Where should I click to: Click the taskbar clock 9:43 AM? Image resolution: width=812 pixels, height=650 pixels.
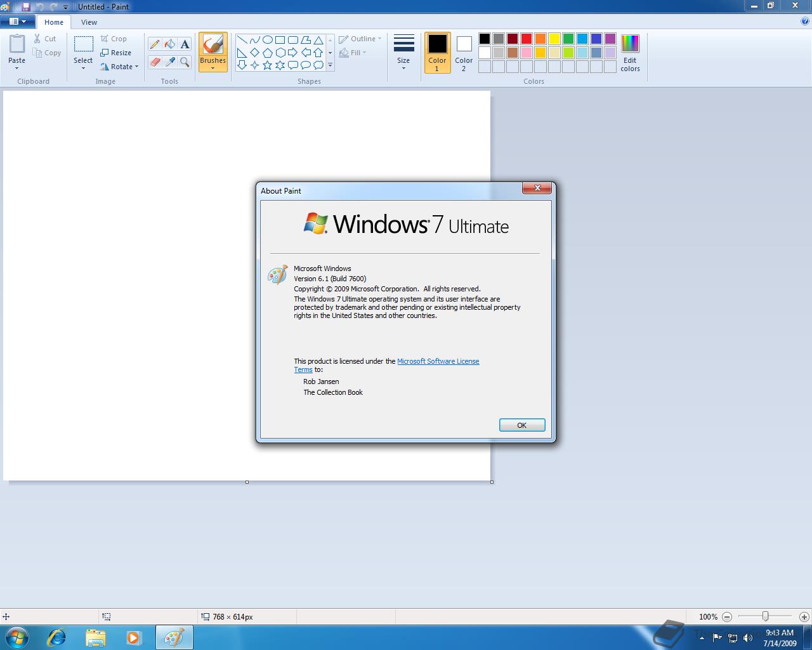pyautogui.click(x=780, y=632)
